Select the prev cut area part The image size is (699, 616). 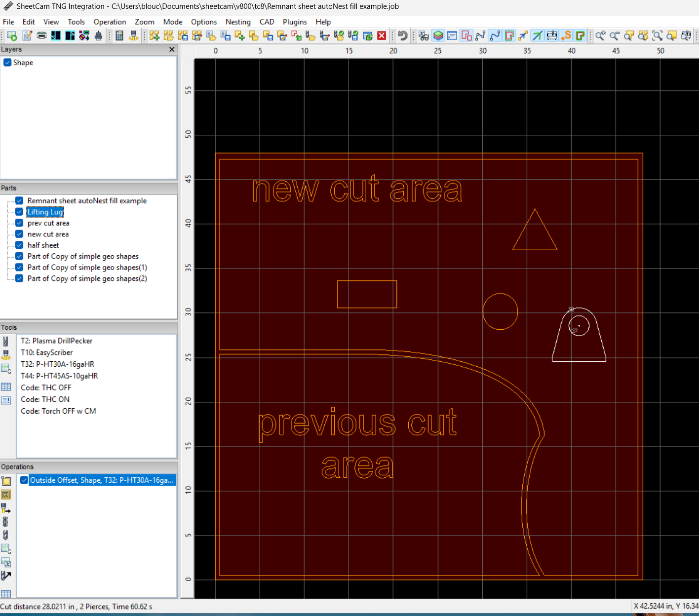(48, 223)
